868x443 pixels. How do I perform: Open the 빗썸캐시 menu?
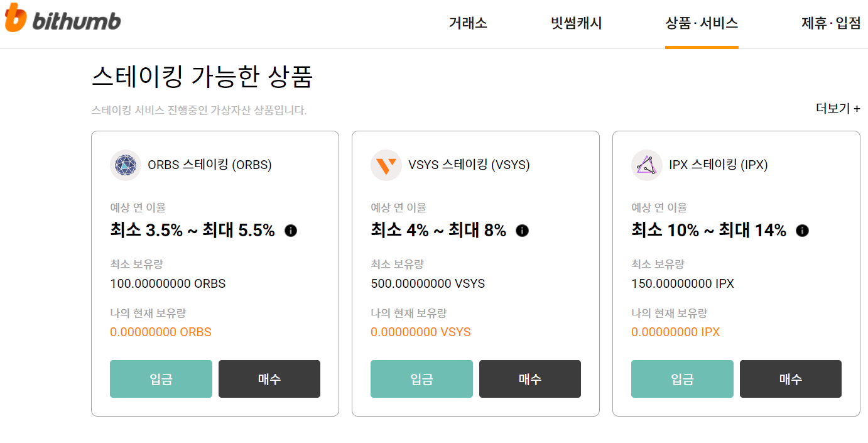coord(576,24)
